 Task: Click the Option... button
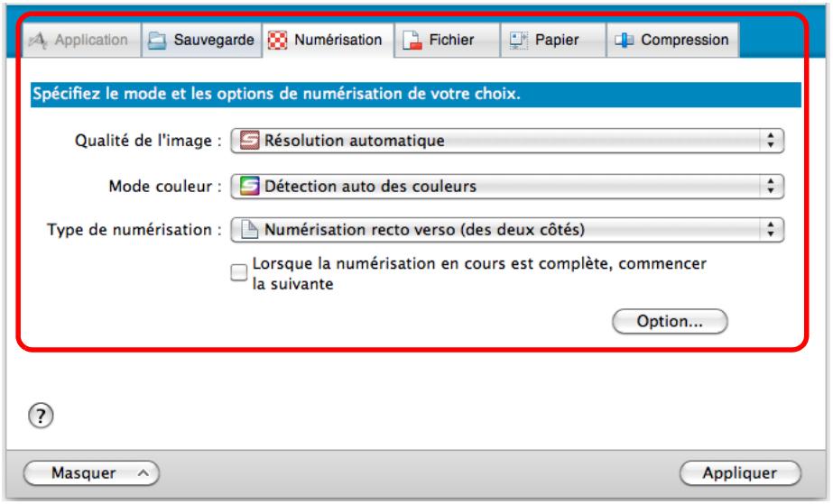(x=670, y=322)
